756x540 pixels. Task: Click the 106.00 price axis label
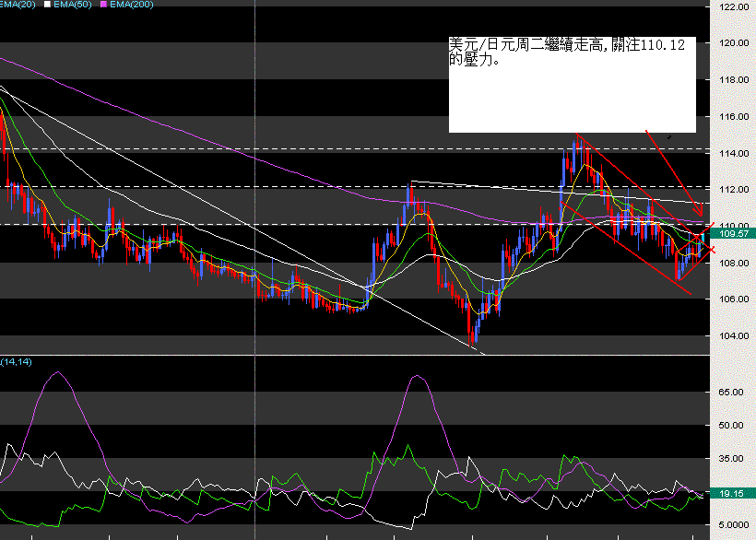tap(734, 299)
